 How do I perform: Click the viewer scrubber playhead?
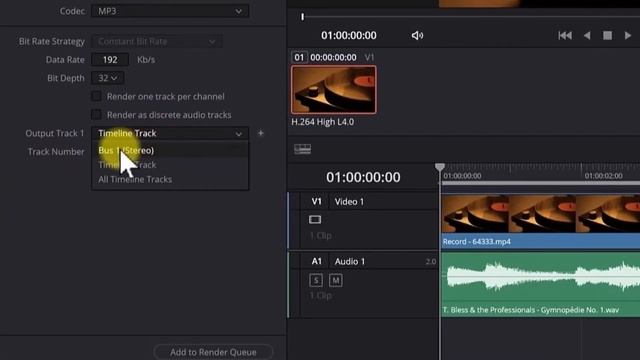(x=302, y=17)
